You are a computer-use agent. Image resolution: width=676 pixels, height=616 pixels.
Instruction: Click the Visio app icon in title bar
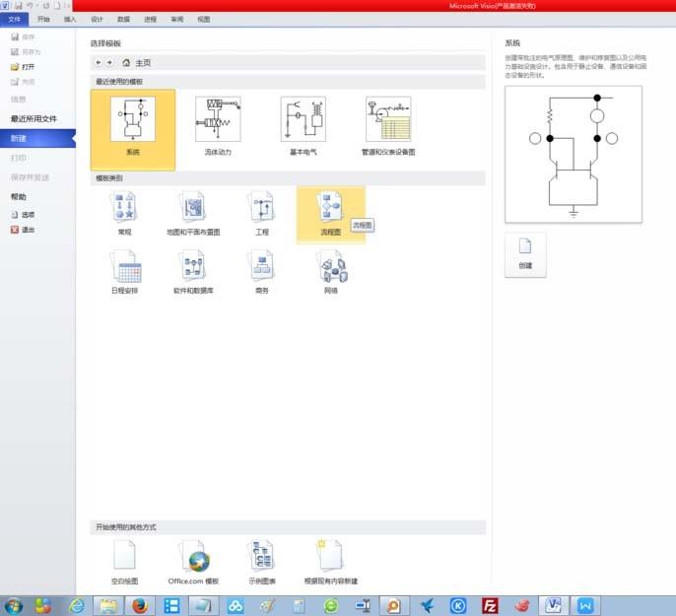[x=5, y=6]
